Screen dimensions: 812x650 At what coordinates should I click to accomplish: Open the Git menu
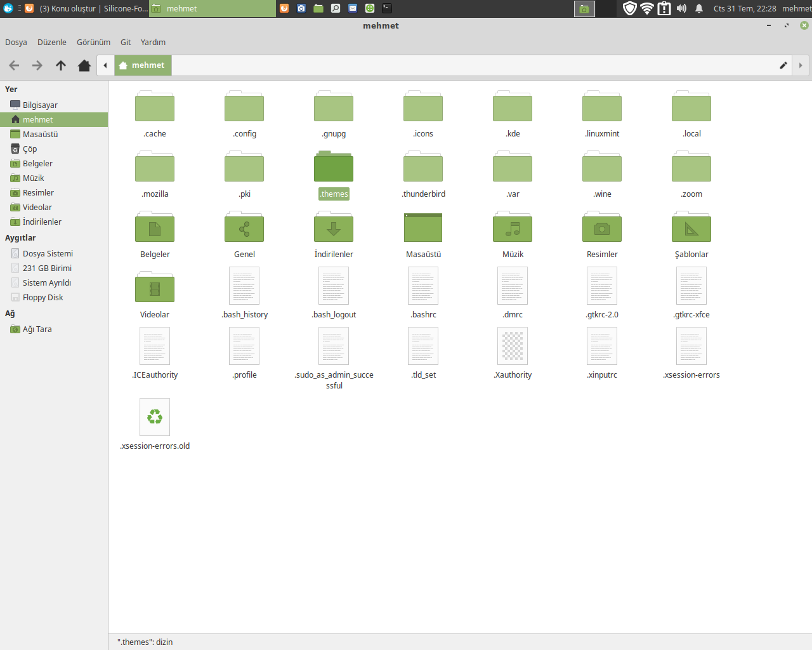tap(126, 42)
